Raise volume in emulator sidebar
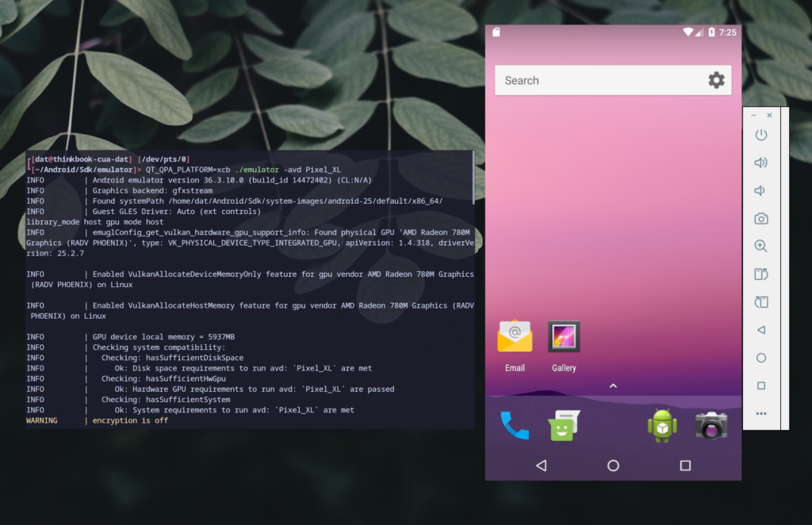The height and width of the screenshot is (525, 812). tap(760, 163)
